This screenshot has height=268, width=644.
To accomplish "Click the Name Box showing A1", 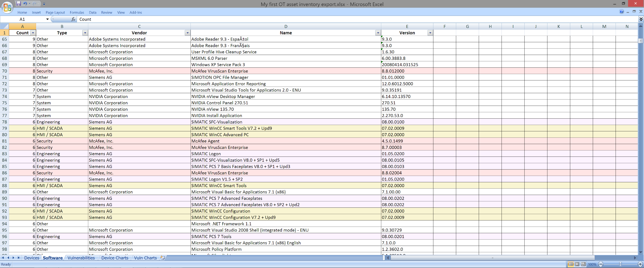I will (x=23, y=19).
